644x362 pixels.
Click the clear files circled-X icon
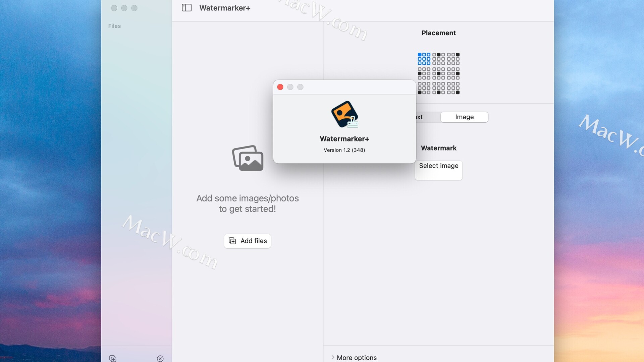pyautogui.click(x=160, y=358)
